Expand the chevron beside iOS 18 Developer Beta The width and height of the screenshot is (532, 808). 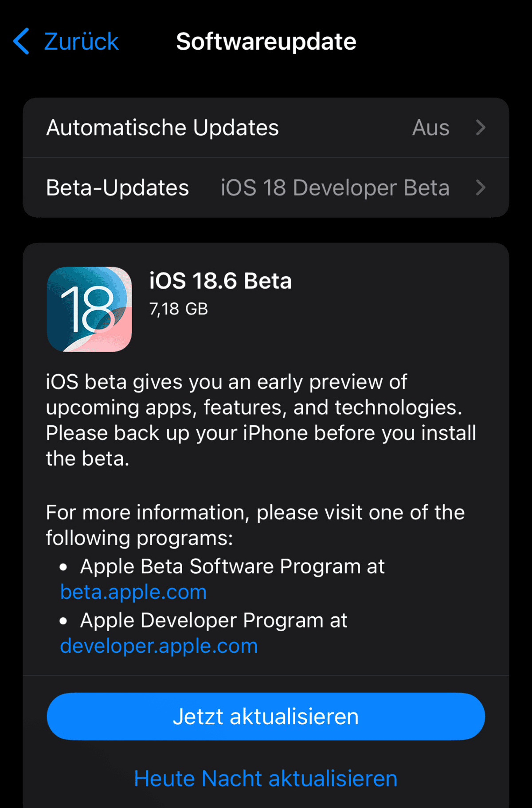pyautogui.click(x=481, y=188)
